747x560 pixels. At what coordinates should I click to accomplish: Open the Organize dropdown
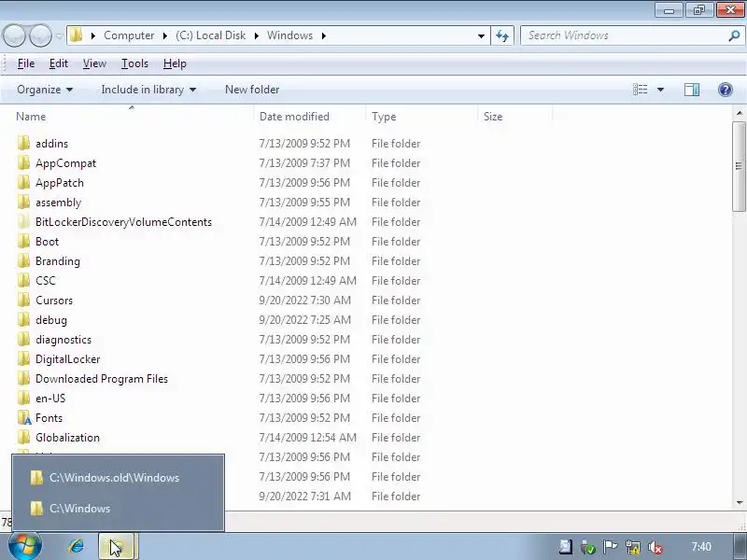(x=45, y=90)
